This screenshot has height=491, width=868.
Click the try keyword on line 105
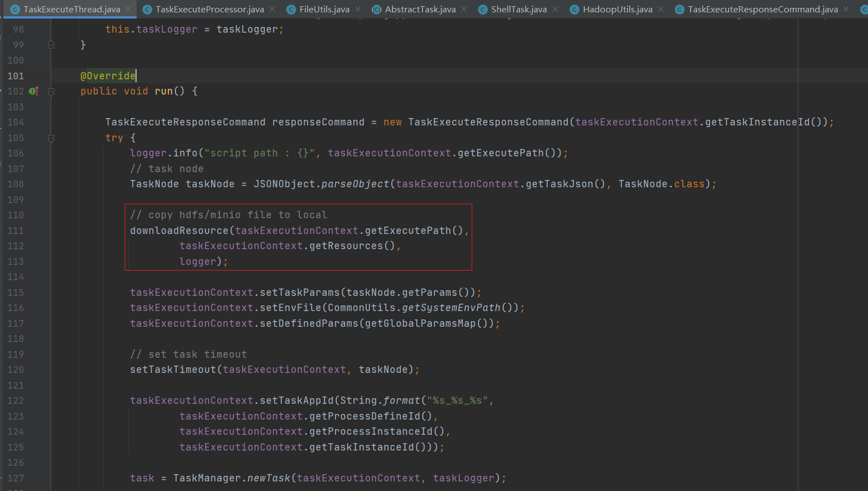coord(114,138)
